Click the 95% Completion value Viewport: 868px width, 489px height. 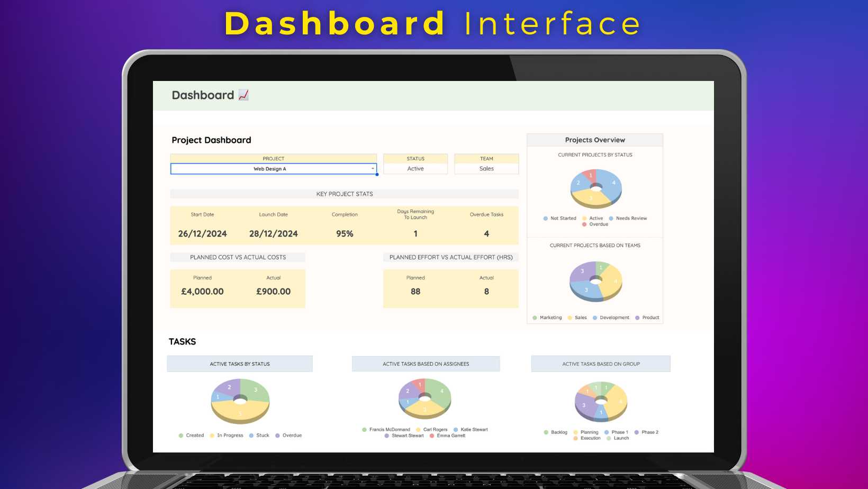click(x=345, y=234)
